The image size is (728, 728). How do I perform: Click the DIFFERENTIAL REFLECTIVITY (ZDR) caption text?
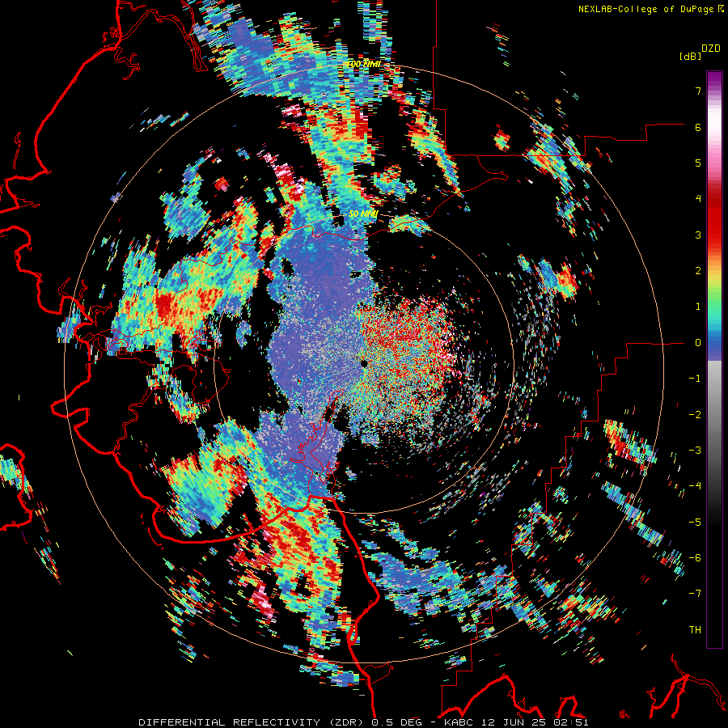252,722
